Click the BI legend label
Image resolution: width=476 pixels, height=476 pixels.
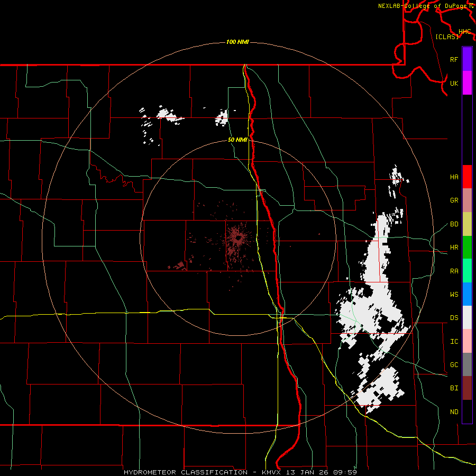pyautogui.click(x=454, y=388)
